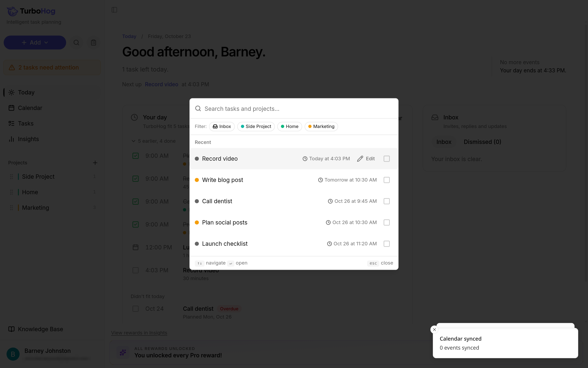Viewport: 588px width, 368px height.
Task: Dismiss the Calendar synced notification
Action: coord(434,330)
